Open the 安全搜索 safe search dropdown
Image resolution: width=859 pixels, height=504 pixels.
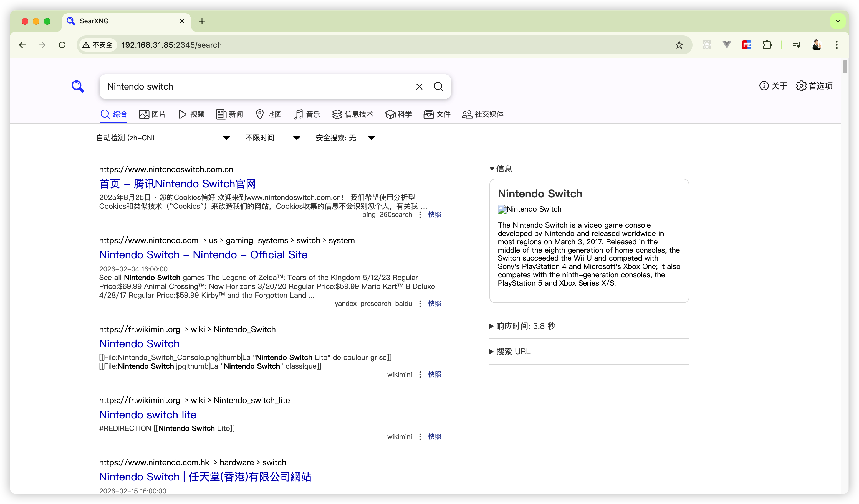tap(345, 138)
